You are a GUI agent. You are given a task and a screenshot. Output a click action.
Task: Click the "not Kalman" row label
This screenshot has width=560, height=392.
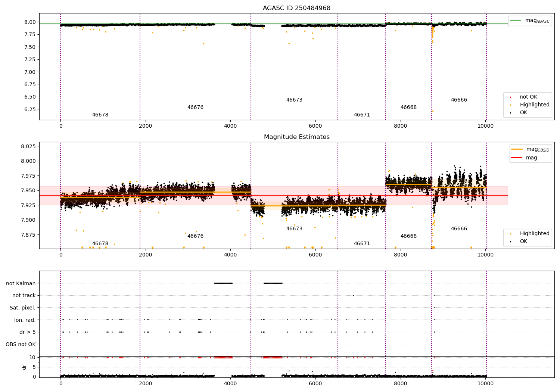21,283
